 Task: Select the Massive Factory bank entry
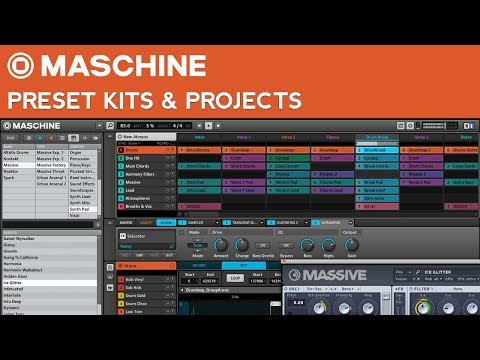52,165
